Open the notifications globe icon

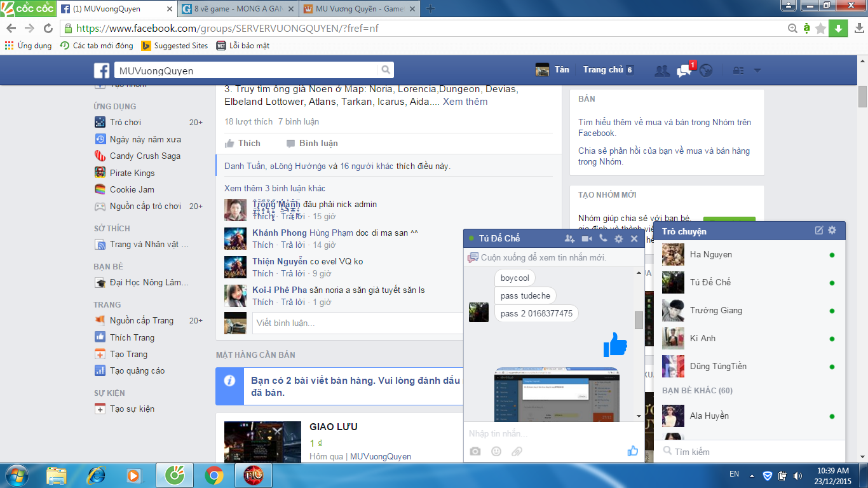(x=706, y=71)
